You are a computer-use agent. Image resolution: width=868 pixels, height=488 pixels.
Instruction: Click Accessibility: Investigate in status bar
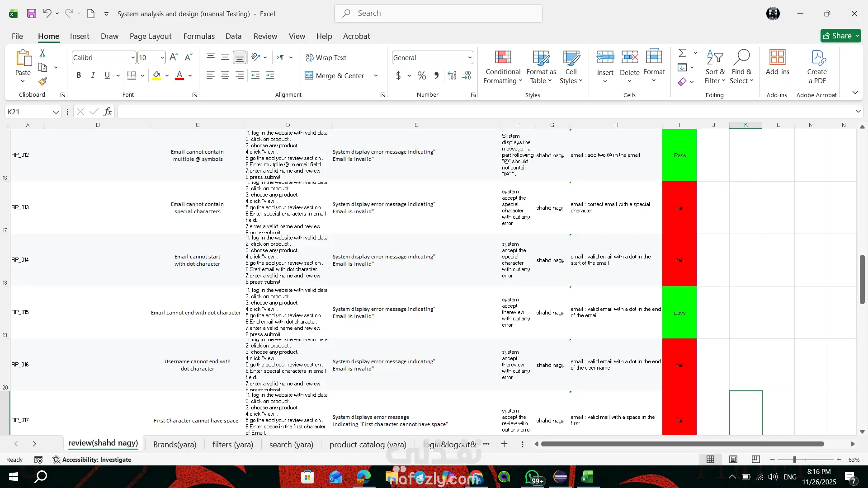tap(92, 460)
